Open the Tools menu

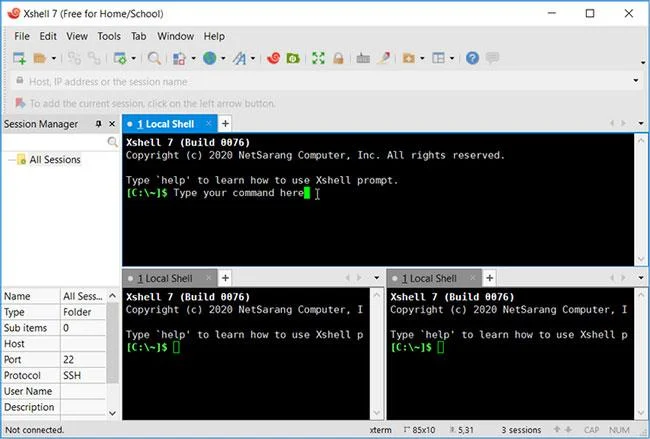pyautogui.click(x=109, y=36)
